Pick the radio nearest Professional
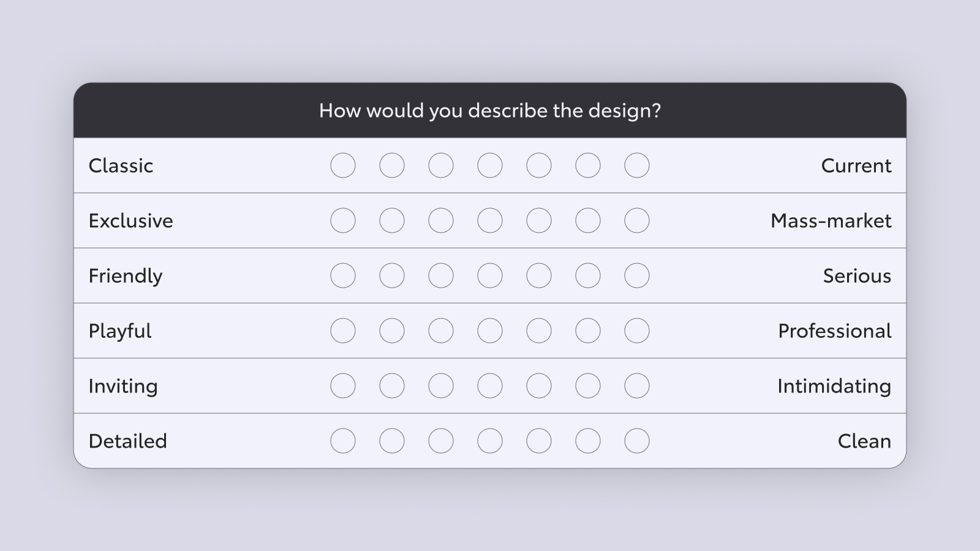Image resolution: width=980 pixels, height=551 pixels. pyautogui.click(x=637, y=331)
